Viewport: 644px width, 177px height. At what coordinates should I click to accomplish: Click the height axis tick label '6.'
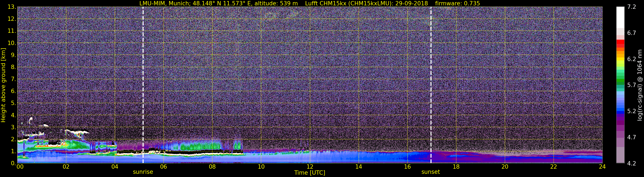coord(13,91)
